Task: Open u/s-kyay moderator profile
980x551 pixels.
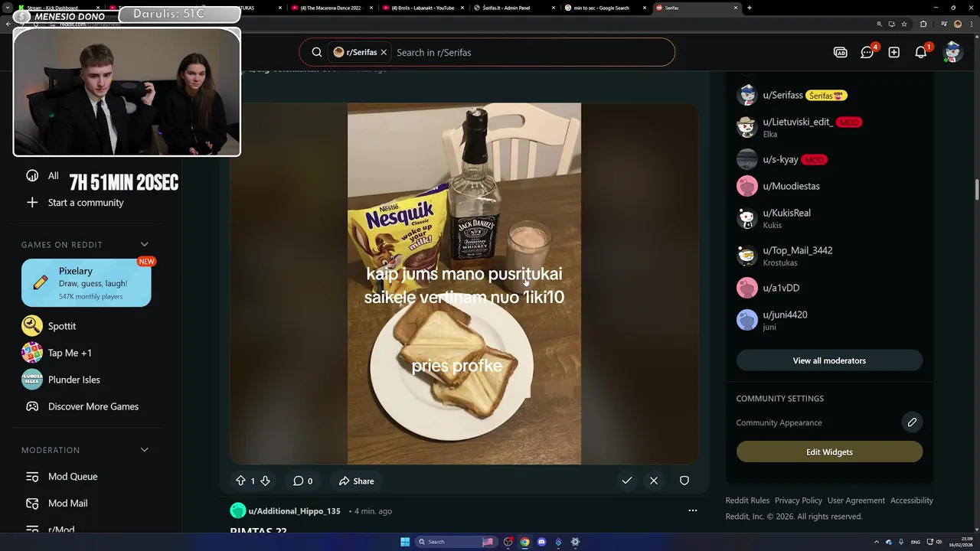Action: (x=780, y=159)
